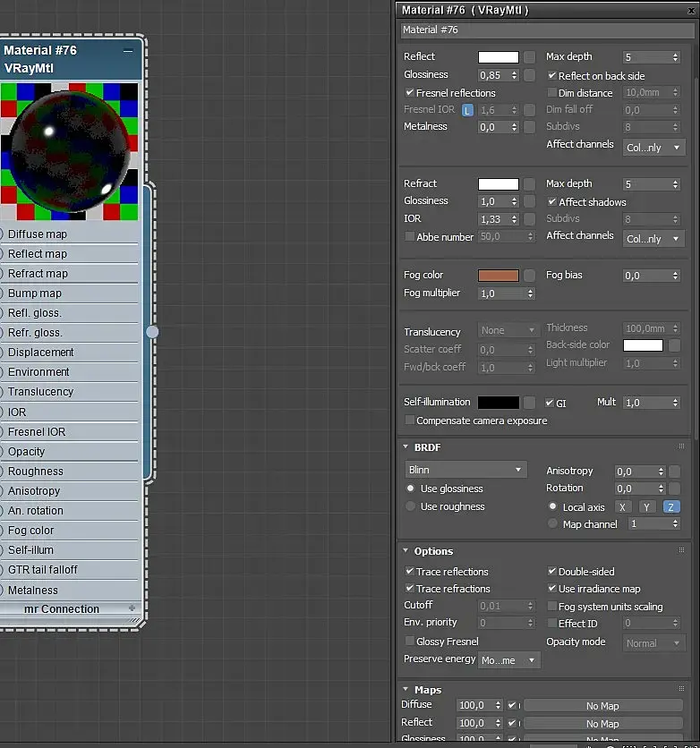Open reflection Affect channels dropdown
Screen dimensions: 700x748
click(x=653, y=148)
